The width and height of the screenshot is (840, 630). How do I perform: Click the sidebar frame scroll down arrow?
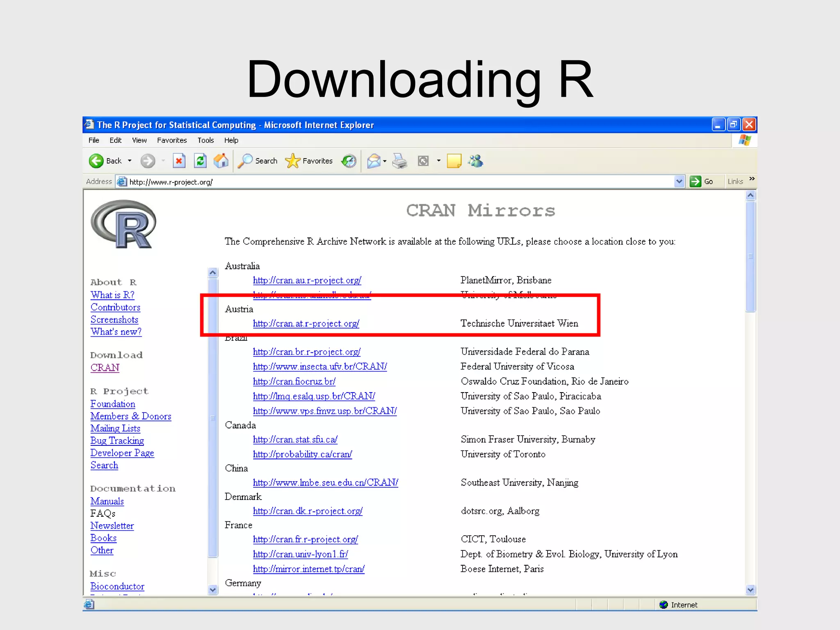[213, 590]
